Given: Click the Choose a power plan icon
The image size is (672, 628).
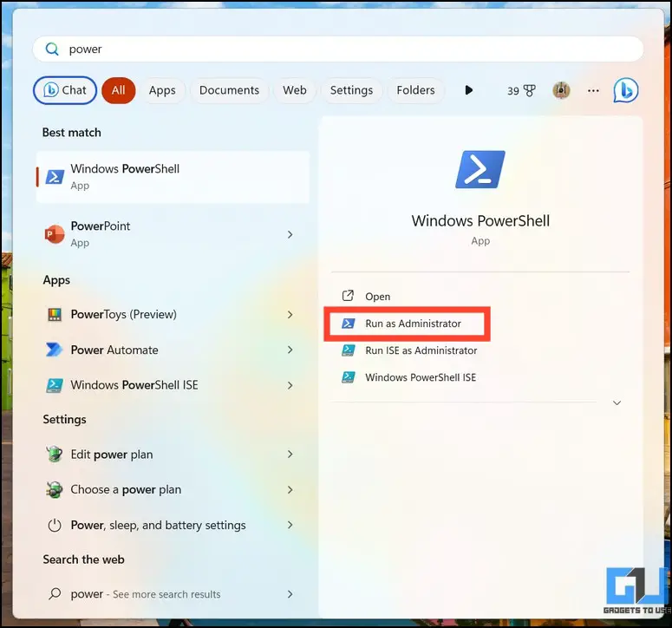Looking at the screenshot, I should 55,489.
